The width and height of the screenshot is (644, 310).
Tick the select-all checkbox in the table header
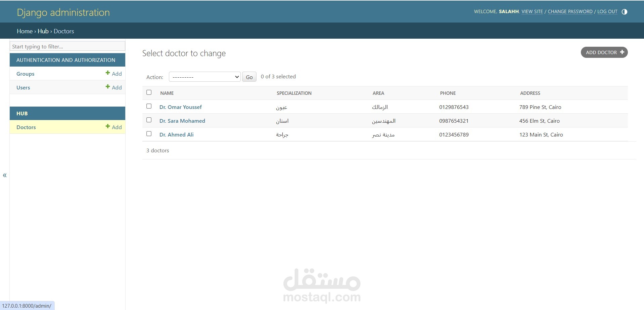pos(149,92)
